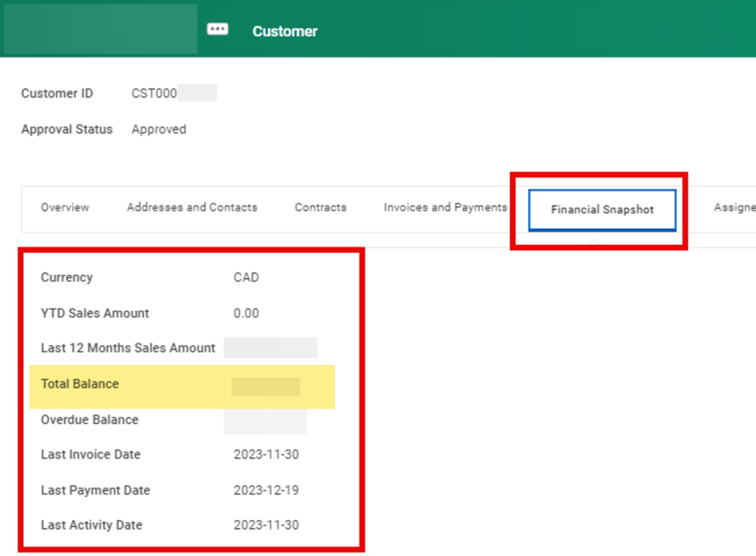Select the Approved approval status text
Screen dimensions: 756x556
click(x=159, y=129)
